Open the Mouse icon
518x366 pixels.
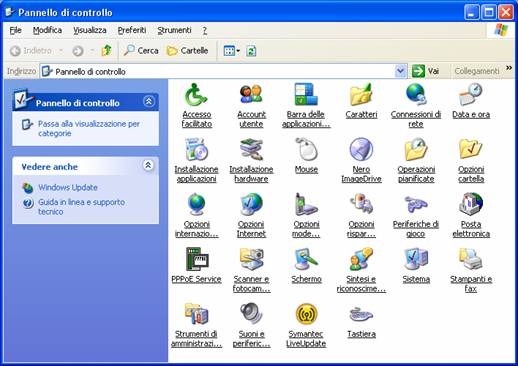306,149
